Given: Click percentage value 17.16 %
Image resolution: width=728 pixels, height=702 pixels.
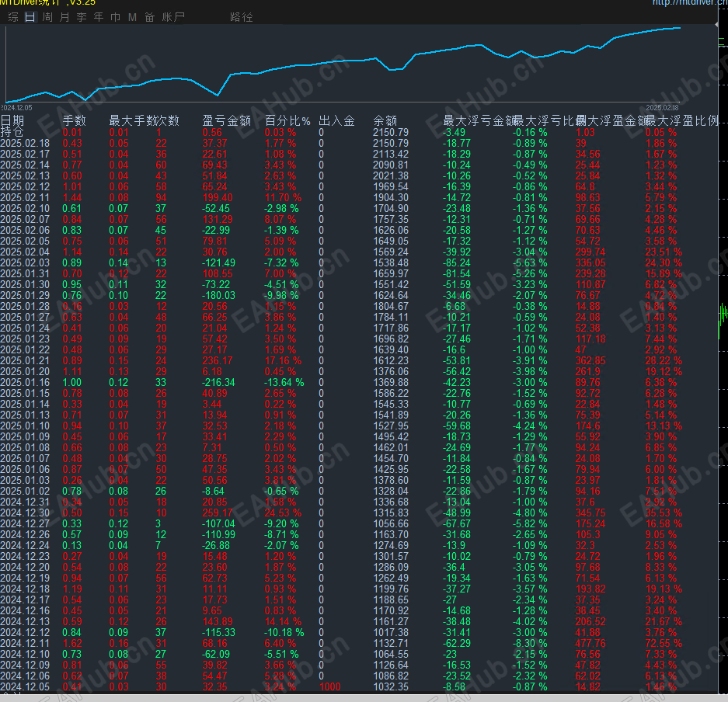Looking at the screenshot, I should pyautogui.click(x=283, y=360).
